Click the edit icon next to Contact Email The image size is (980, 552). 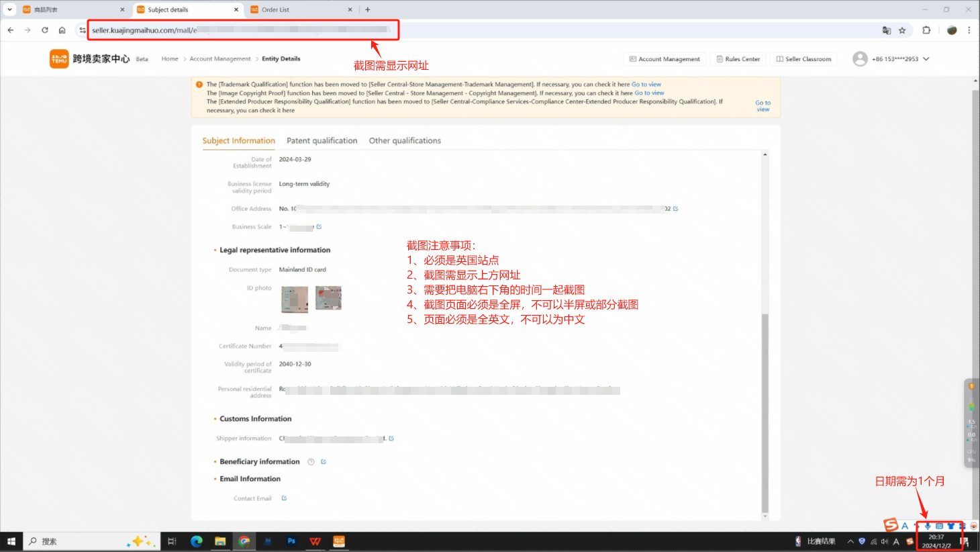tap(284, 498)
